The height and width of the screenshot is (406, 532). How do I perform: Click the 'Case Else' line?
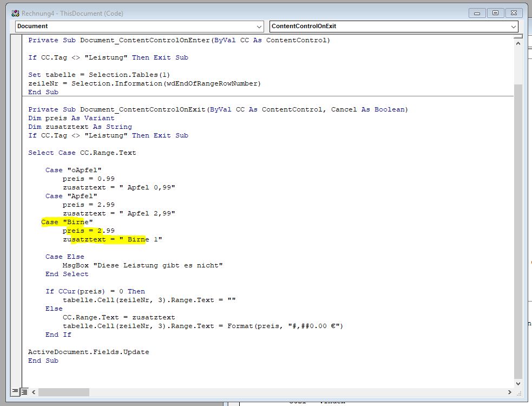click(x=65, y=257)
